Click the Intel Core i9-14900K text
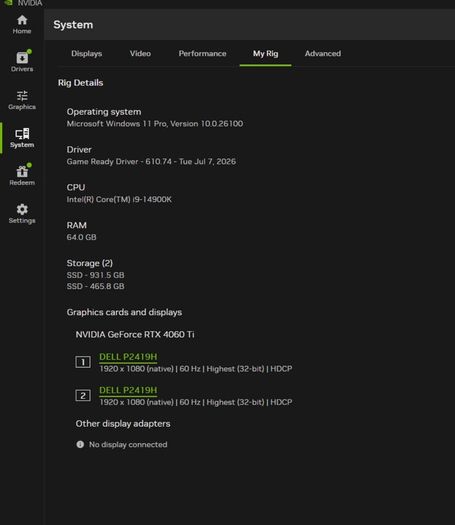Image resolution: width=455 pixels, height=525 pixels. pos(119,200)
